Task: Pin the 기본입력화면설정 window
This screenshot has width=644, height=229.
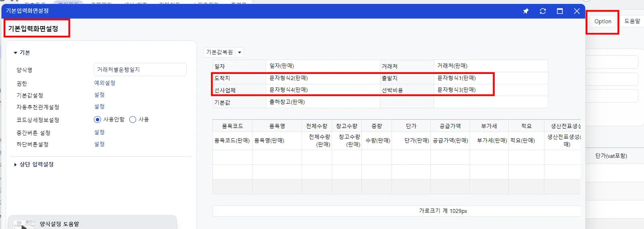Action: pos(526,11)
